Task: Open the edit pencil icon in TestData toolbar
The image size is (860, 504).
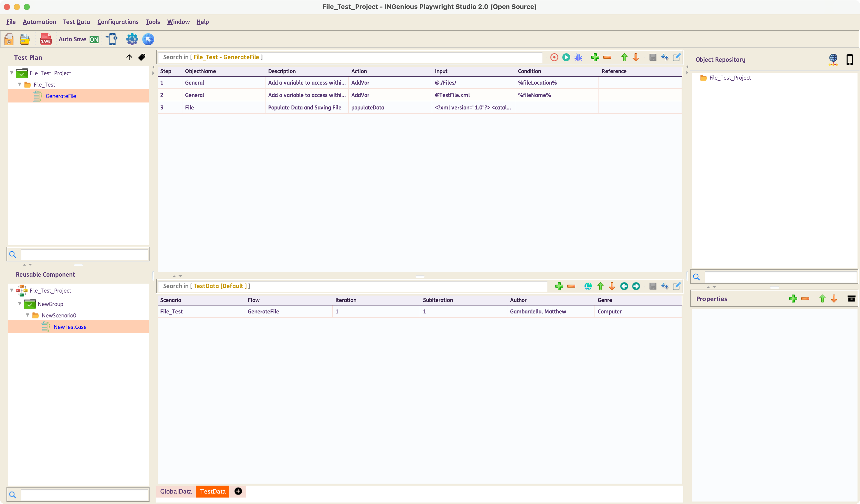Action: pos(676,286)
